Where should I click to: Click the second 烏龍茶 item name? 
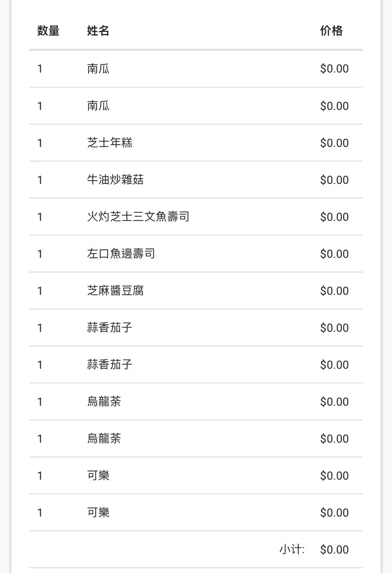(x=104, y=438)
